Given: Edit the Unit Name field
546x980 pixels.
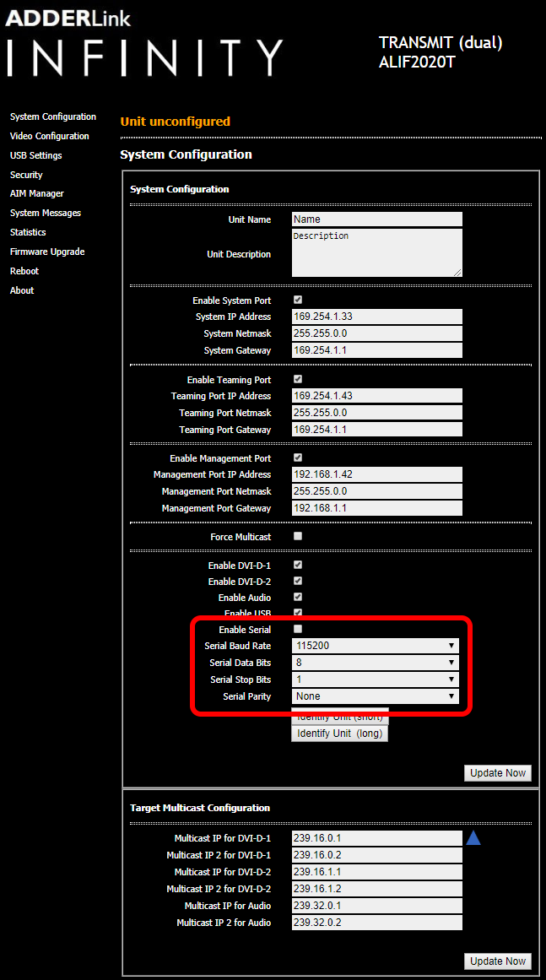Looking at the screenshot, I should point(376,219).
